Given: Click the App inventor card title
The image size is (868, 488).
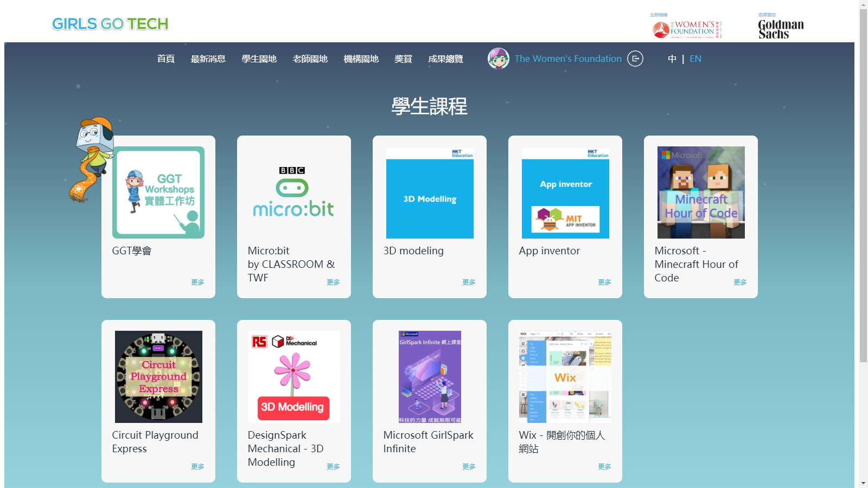Looking at the screenshot, I should pyautogui.click(x=549, y=251).
